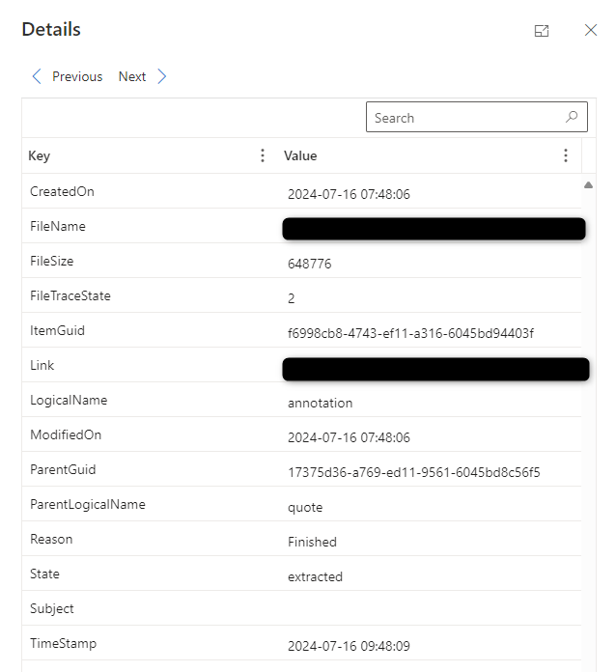Select the GUID 17375d36-a769-ed11-9561-6045bd8c56f5

click(x=413, y=472)
